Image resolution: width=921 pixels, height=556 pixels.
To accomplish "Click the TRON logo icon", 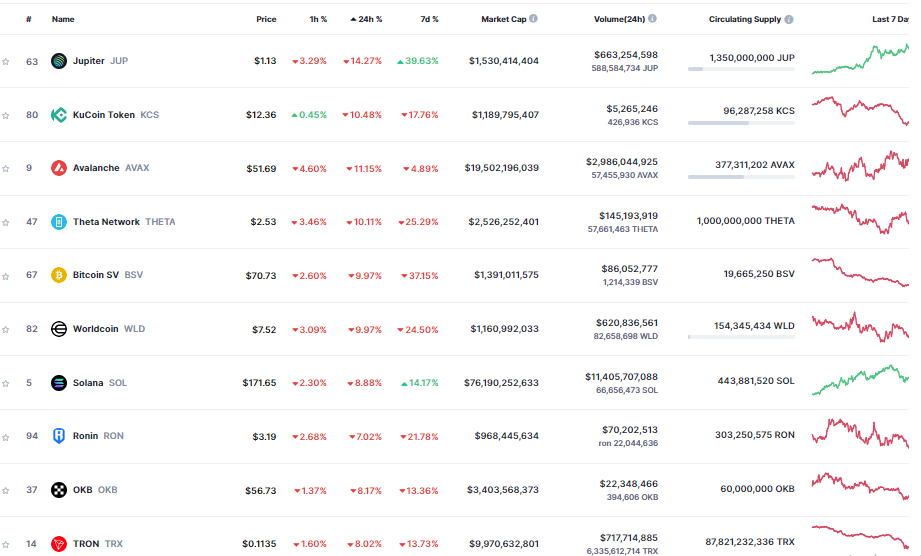I will coord(59,544).
